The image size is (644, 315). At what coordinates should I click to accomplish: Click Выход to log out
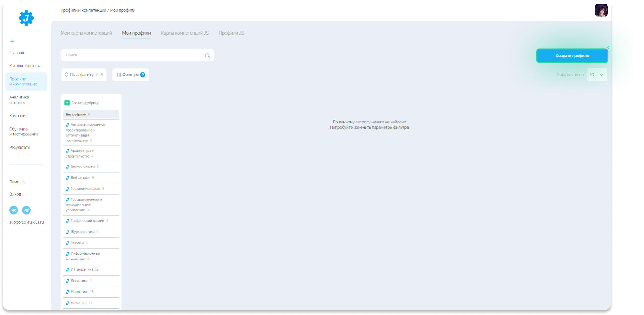tap(15, 194)
